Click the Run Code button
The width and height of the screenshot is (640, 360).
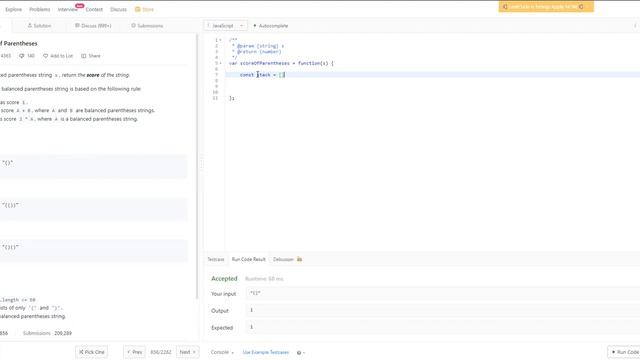pos(624,352)
